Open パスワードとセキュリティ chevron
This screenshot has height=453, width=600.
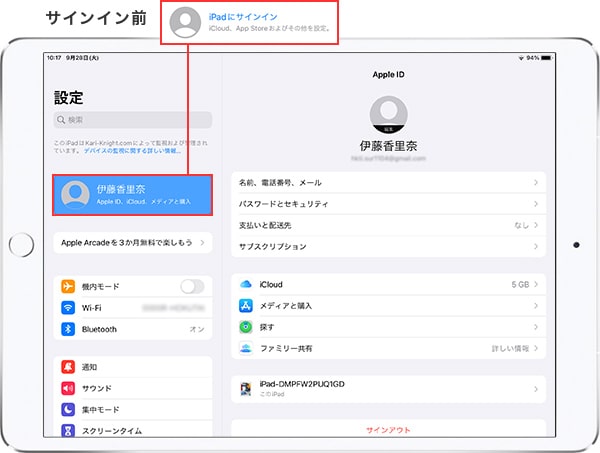coord(536,204)
